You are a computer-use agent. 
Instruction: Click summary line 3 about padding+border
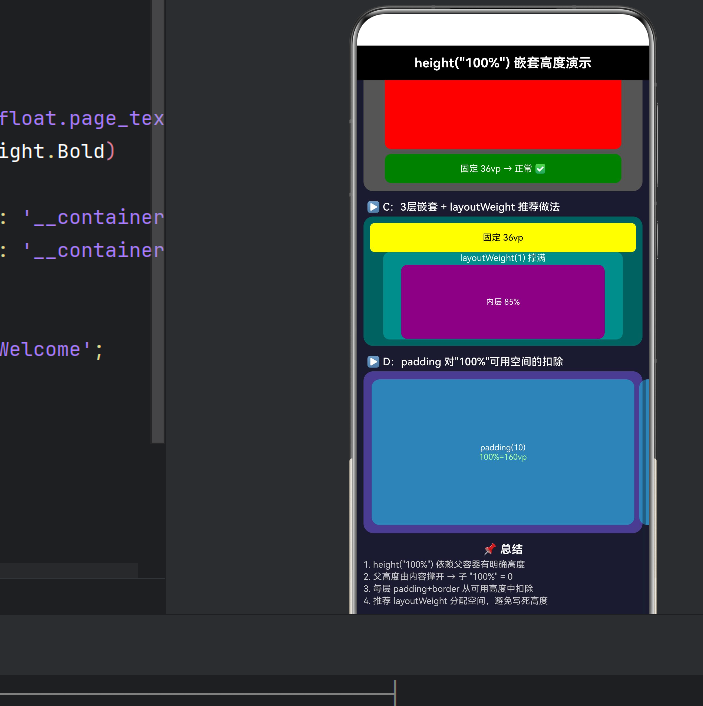pyautogui.click(x=448, y=588)
